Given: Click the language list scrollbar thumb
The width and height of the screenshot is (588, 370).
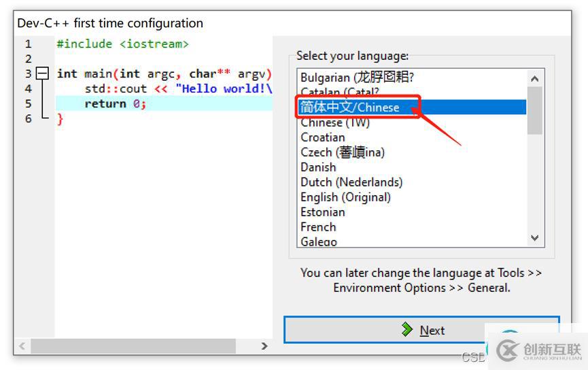Looking at the screenshot, I should [x=535, y=110].
